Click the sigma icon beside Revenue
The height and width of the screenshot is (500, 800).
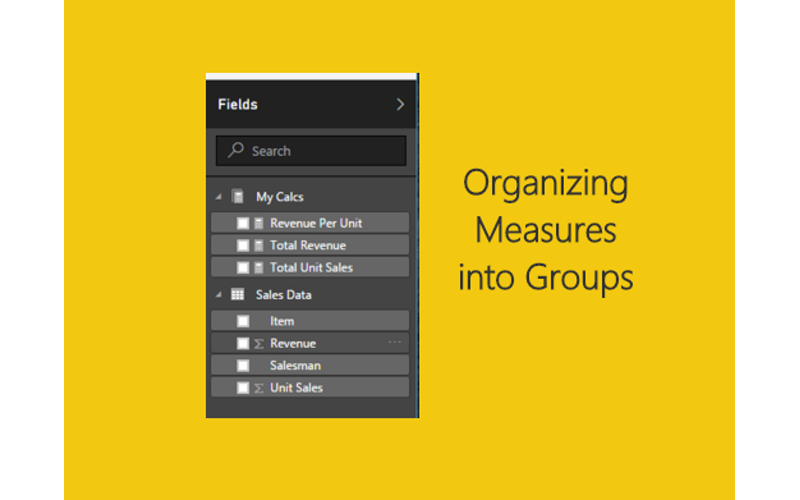point(258,343)
